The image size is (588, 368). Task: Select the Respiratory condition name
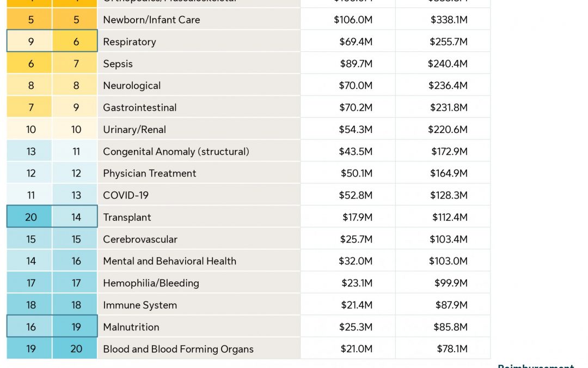pos(130,42)
